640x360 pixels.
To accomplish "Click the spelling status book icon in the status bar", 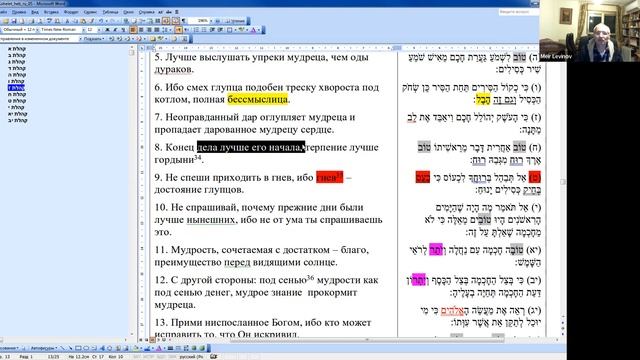I will (x=213, y=356).
